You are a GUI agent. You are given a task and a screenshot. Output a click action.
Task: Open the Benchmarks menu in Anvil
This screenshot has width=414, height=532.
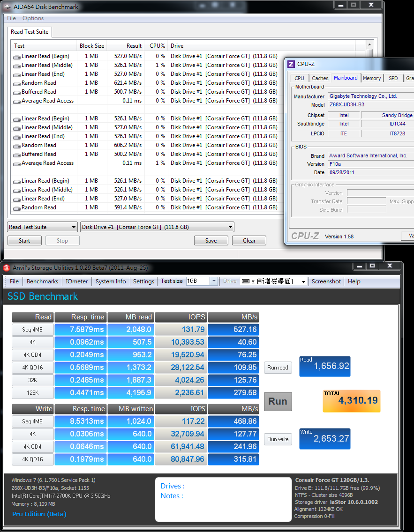coord(43,281)
